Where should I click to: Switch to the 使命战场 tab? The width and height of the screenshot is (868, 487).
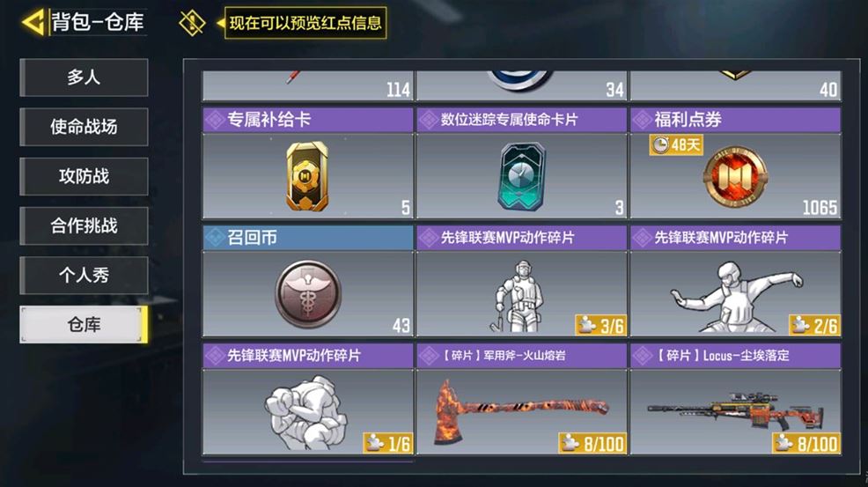84,127
